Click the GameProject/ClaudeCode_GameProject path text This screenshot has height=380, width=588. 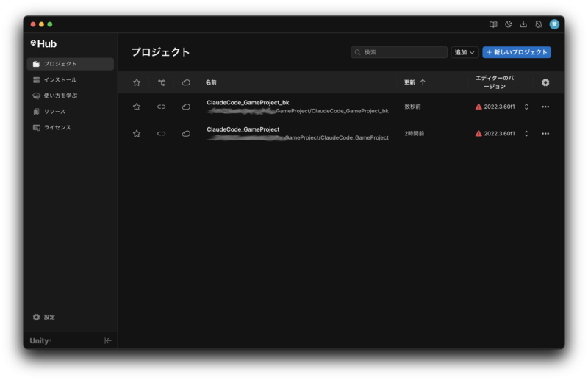[337, 137]
